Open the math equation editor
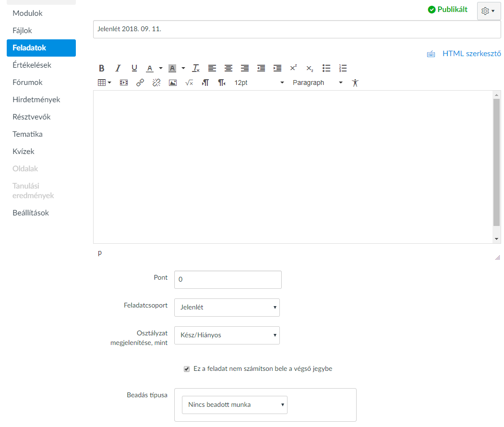The width and height of the screenshot is (504, 427). click(189, 83)
